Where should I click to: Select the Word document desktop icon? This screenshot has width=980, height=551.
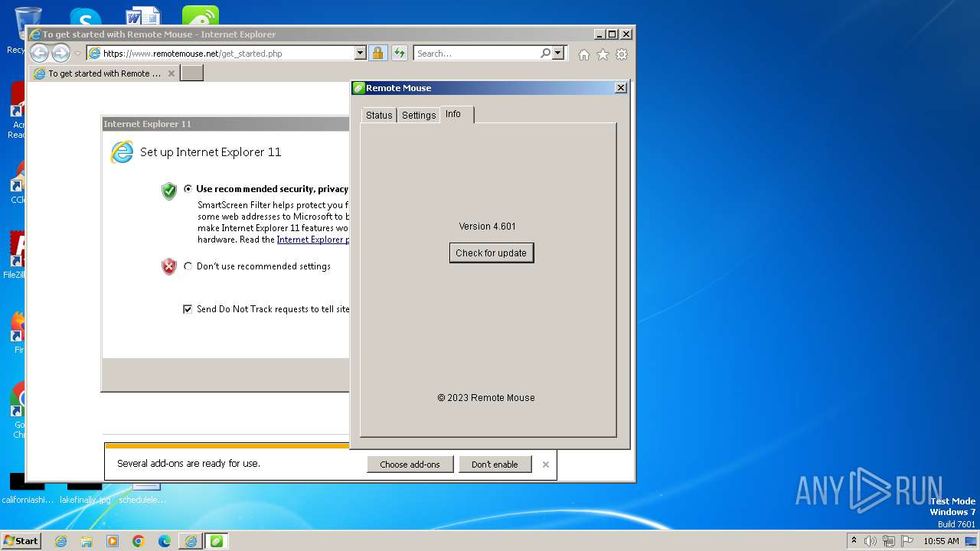point(143,18)
